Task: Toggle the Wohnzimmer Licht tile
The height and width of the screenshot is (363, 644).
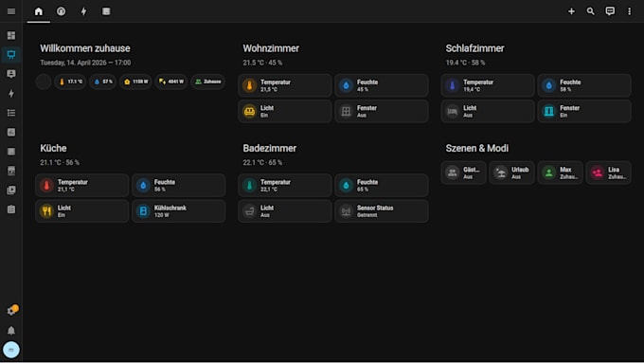Action: [x=285, y=112]
